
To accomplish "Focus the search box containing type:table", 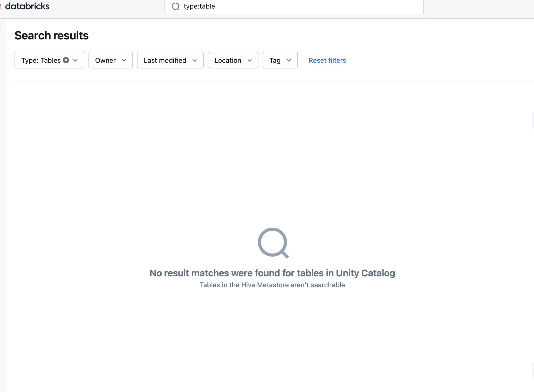I will point(298,6).
